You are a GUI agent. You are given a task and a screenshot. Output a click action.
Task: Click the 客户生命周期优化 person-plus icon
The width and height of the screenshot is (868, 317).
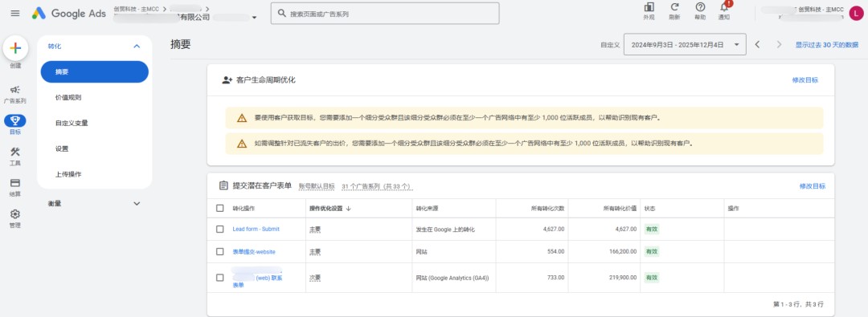[x=227, y=79]
